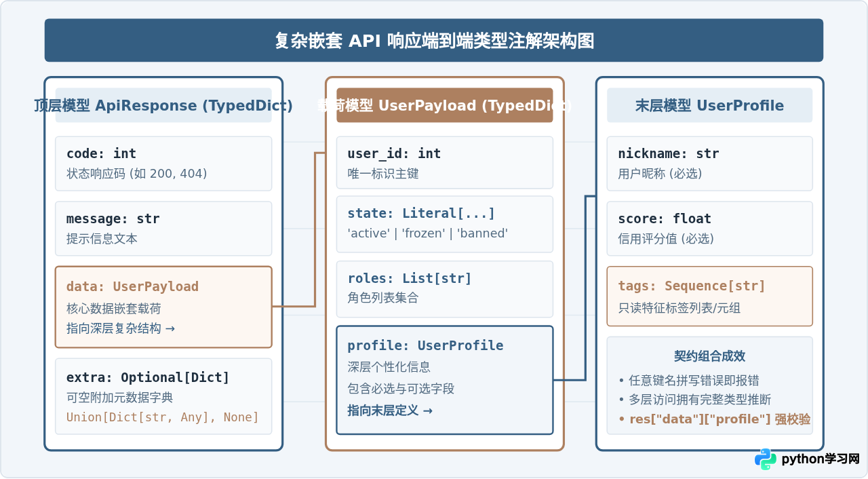
Task: Click the 'nickname: str' field
Action: 709,164
